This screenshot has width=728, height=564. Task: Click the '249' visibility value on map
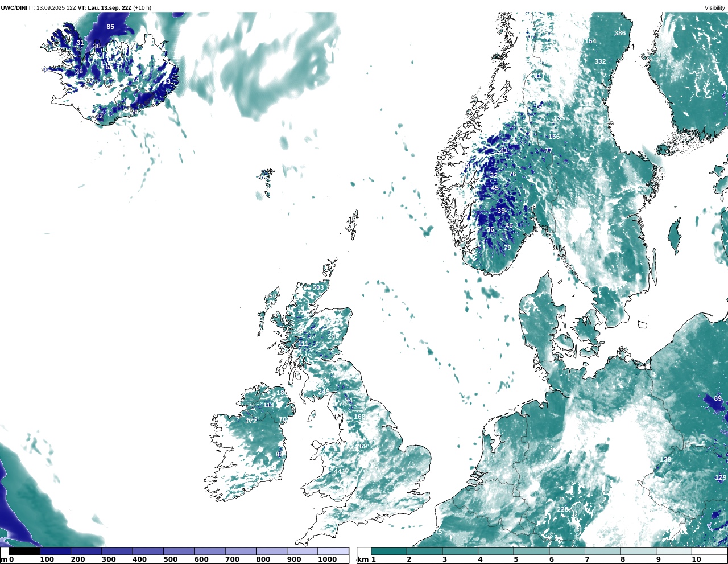[x=333, y=336]
